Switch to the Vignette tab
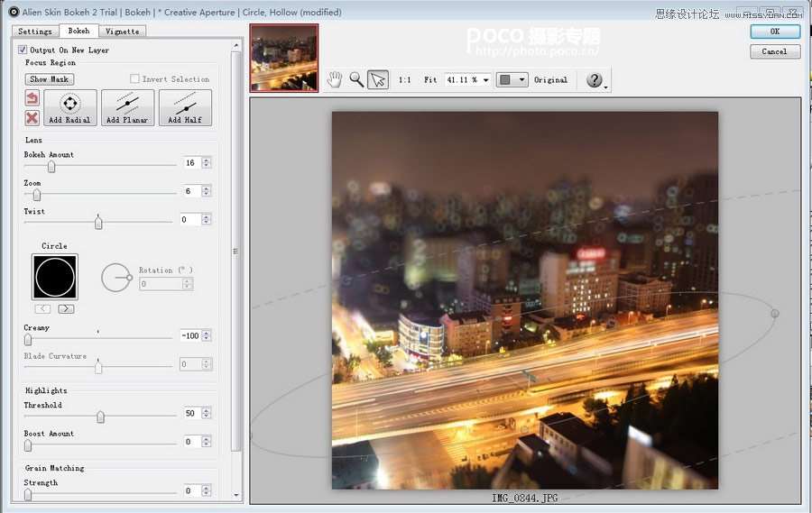812x513 pixels. point(122,32)
